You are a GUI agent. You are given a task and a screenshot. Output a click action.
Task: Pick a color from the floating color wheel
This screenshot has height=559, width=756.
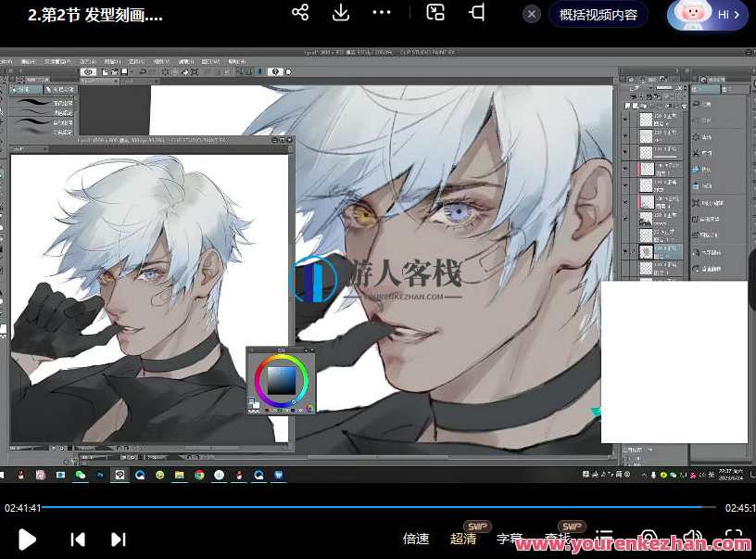280,380
